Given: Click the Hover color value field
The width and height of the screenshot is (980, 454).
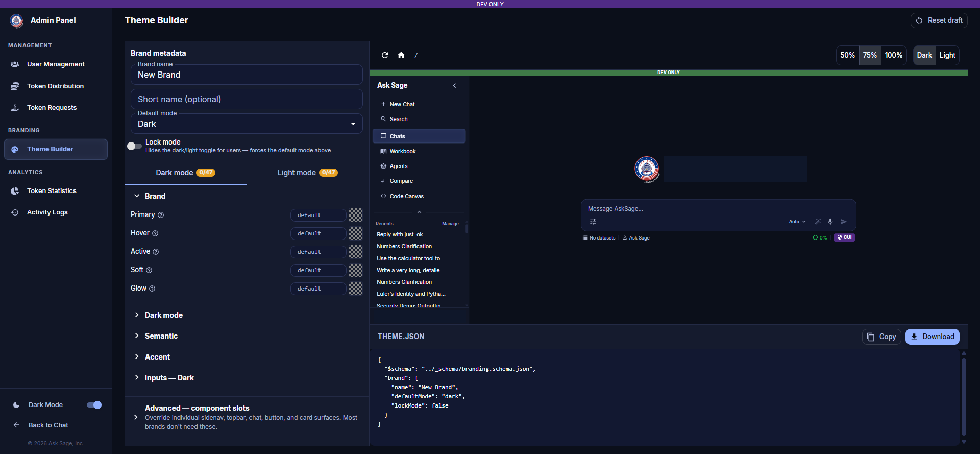Looking at the screenshot, I should click(318, 233).
